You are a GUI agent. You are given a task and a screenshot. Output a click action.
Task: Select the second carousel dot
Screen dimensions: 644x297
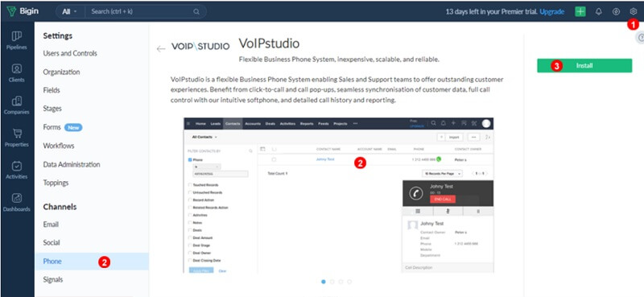point(332,282)
